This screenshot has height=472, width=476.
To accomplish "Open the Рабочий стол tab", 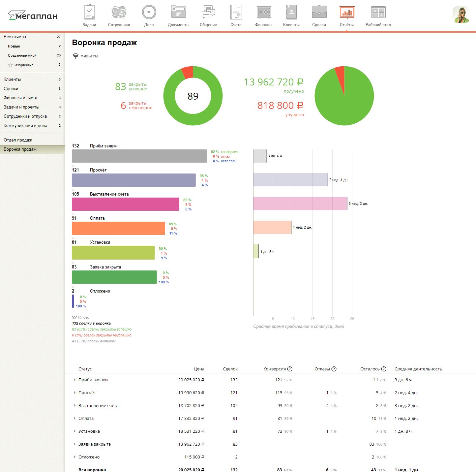I will click(x=378, y=14).
